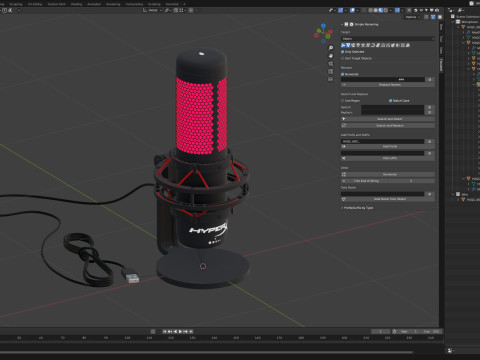Select speaker object type filter icon
Image resolution: width=480 pixels, height=360 pixels.
pos(398,45)
